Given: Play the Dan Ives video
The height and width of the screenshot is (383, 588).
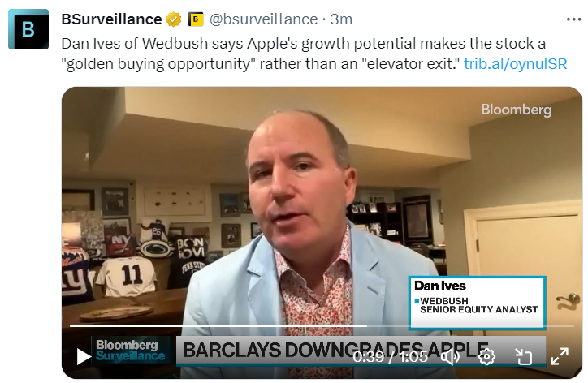Looking at the screenshot, I should pyautogui.click(x=84, y=356).
